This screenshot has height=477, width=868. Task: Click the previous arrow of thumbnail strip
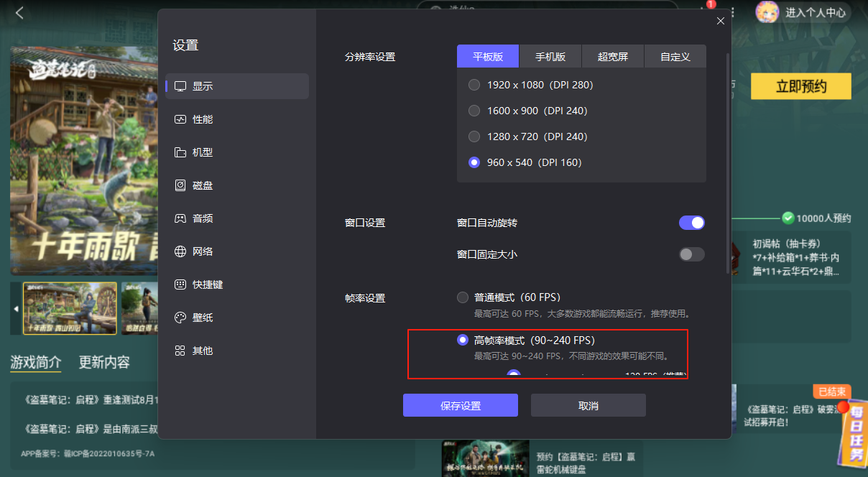click(16, 309)
